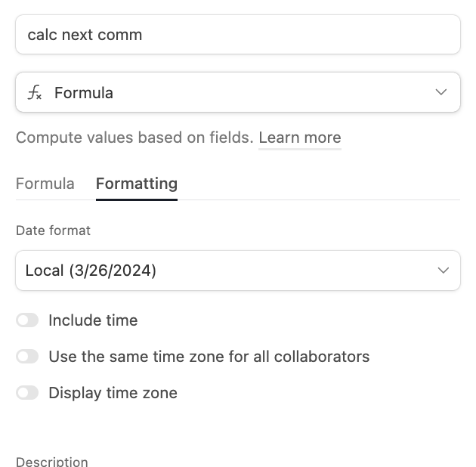The image size is (476, 467).
Task: Open the Formula field type dropdown
Action: (x=238, y=92)
